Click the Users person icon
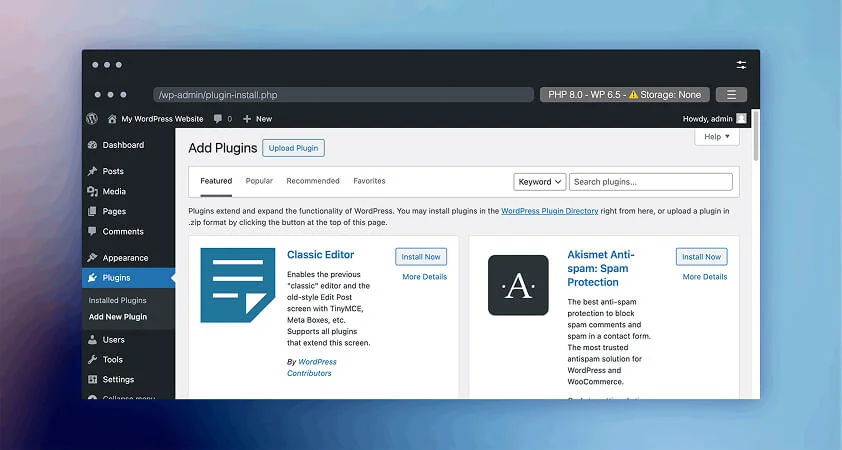Image resolution: width=842 pixels, height=450 pixels. pyautogui.click(x=92, y=340)
